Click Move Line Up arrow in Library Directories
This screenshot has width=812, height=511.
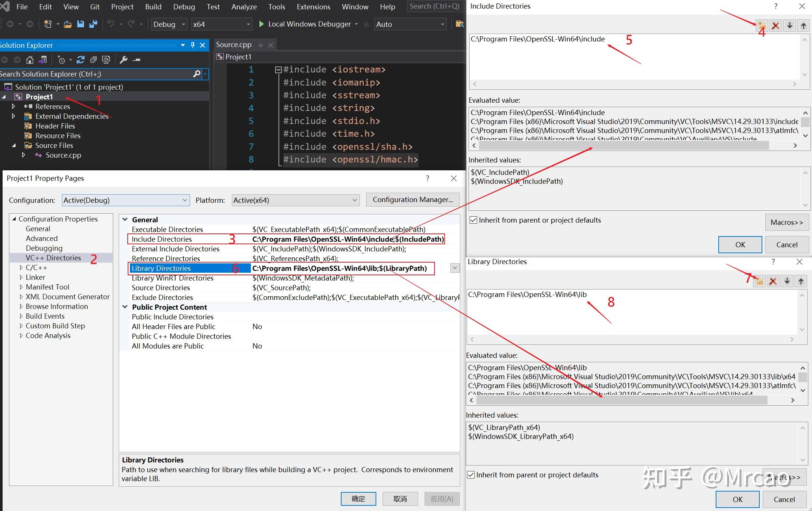pos(801,281)
